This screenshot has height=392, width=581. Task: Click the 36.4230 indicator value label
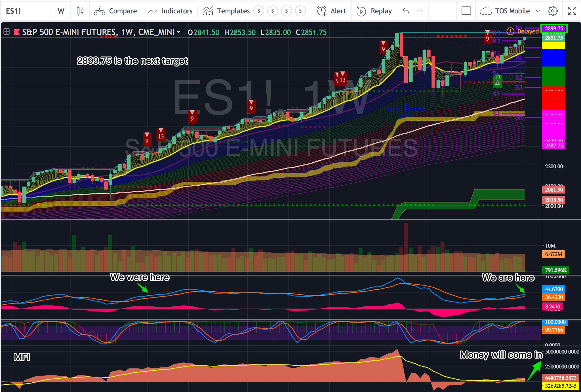[554, 297]
